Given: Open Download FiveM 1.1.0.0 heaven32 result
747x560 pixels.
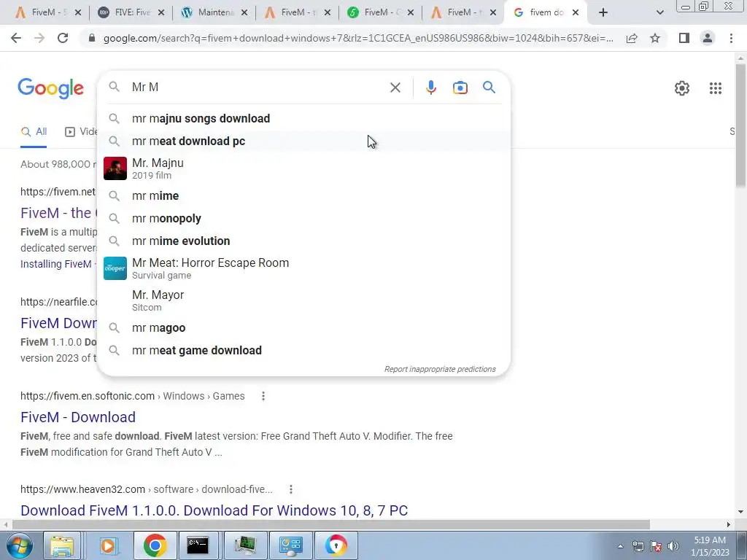Looking at the screenshot, I should click(214, 510).
